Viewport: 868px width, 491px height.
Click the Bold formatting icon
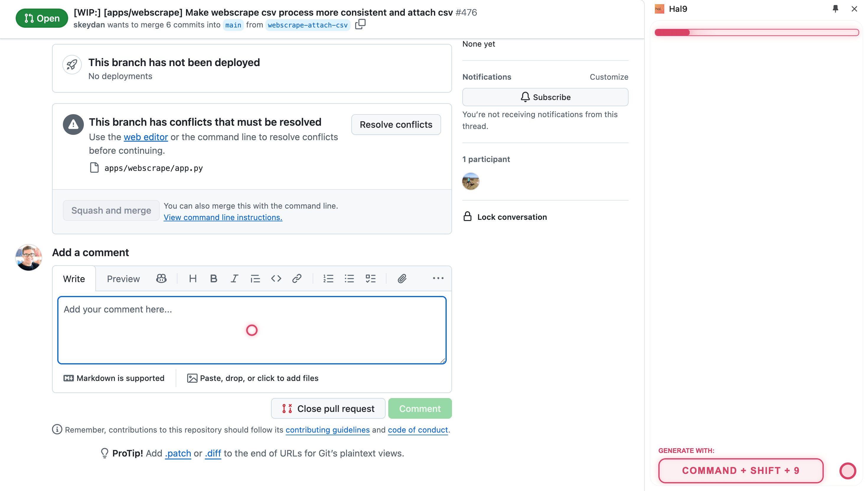click(213, 279)
